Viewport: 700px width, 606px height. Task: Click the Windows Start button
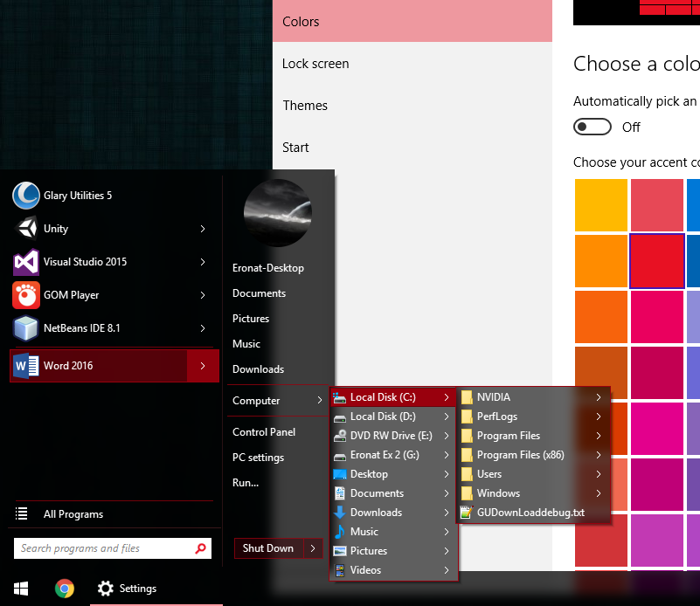point(19,589)
